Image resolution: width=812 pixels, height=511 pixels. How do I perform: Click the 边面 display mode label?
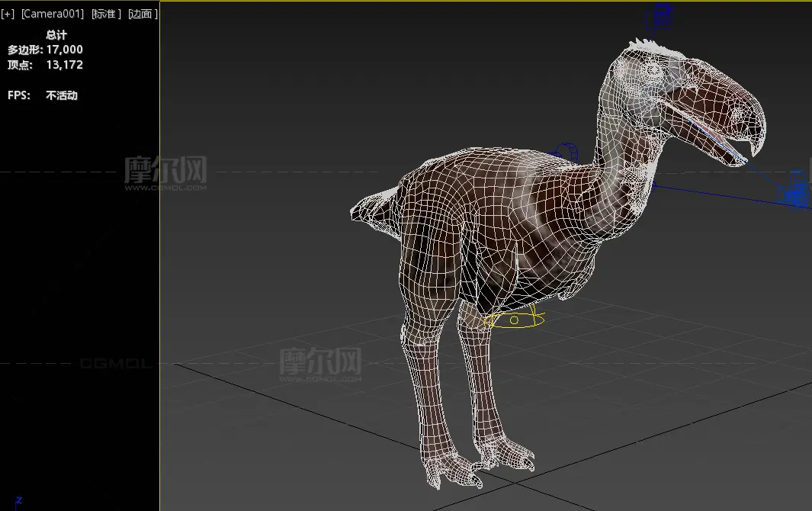click(x=143, y=14)
